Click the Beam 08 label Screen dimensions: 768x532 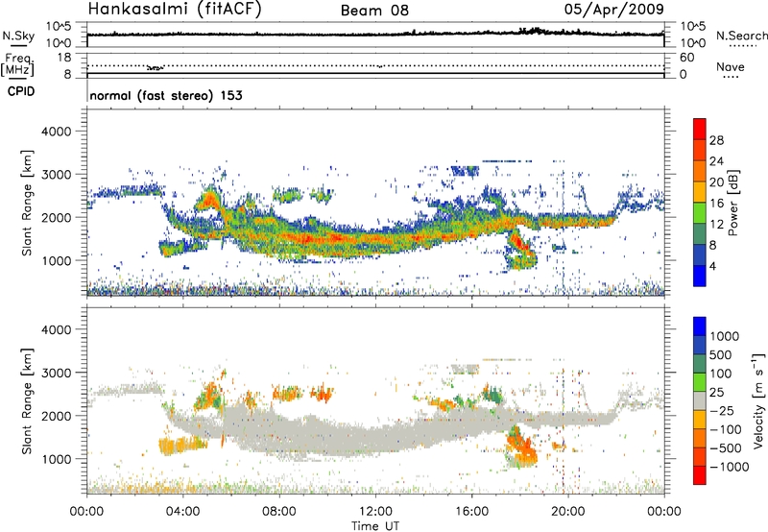tap(374, 11)
